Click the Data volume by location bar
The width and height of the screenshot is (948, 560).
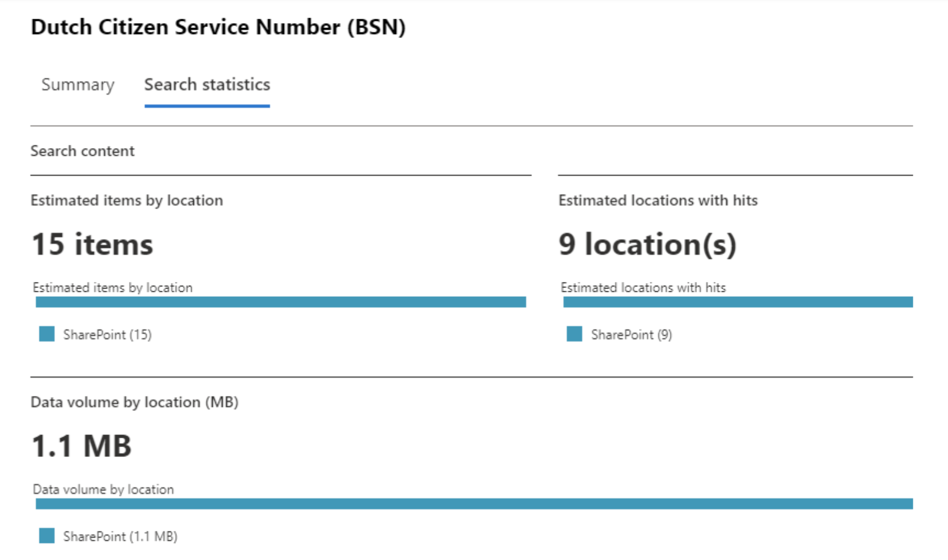[x=474, y=504]
